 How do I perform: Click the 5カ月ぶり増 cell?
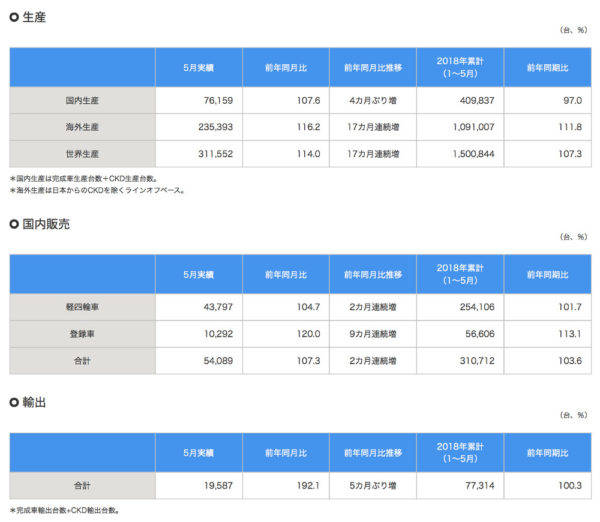pos(373,486)
